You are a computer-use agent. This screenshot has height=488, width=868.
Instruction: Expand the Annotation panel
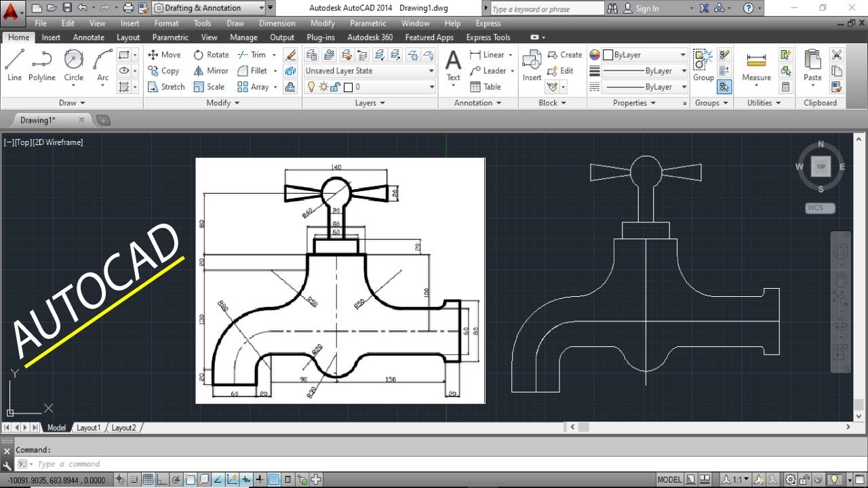click(478, 103)
